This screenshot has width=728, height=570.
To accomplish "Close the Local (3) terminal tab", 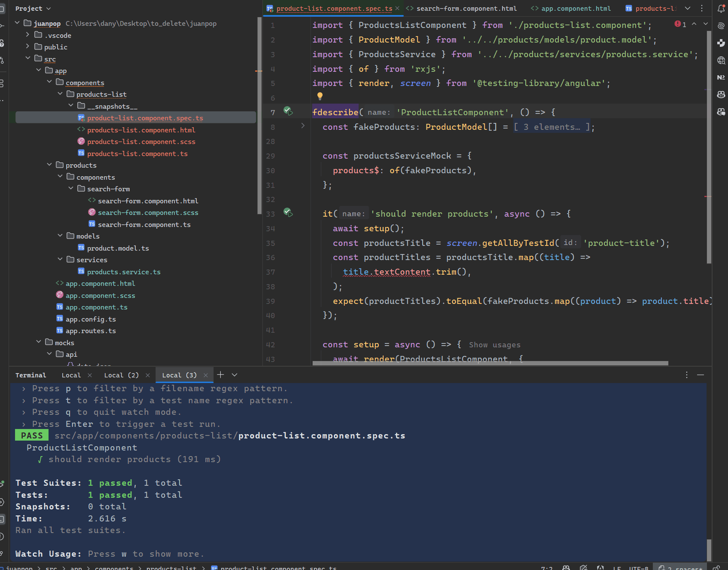I will coord(206,375).
